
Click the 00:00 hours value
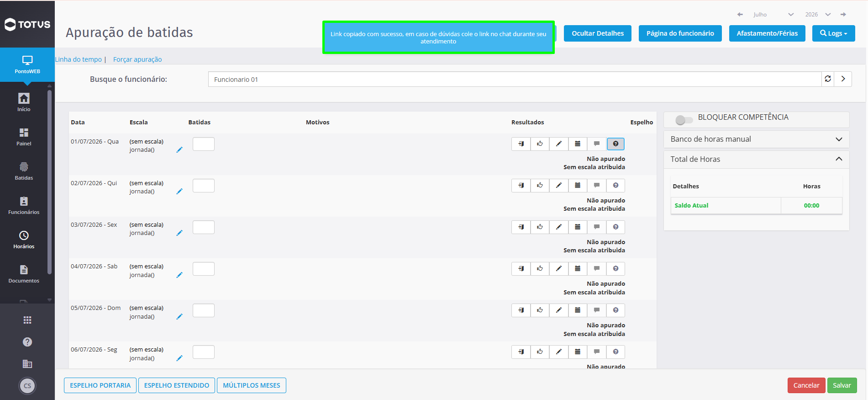coord(811,206)
